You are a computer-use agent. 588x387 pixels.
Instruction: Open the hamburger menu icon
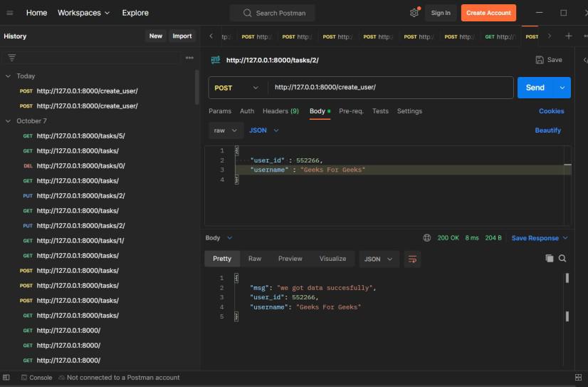click(9, 13)
